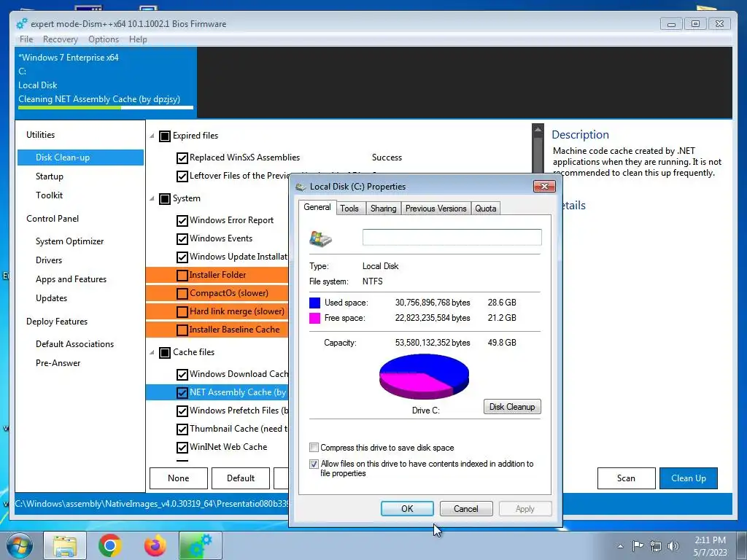Click Cancel in the Properties dialog

tap(466, 508)
